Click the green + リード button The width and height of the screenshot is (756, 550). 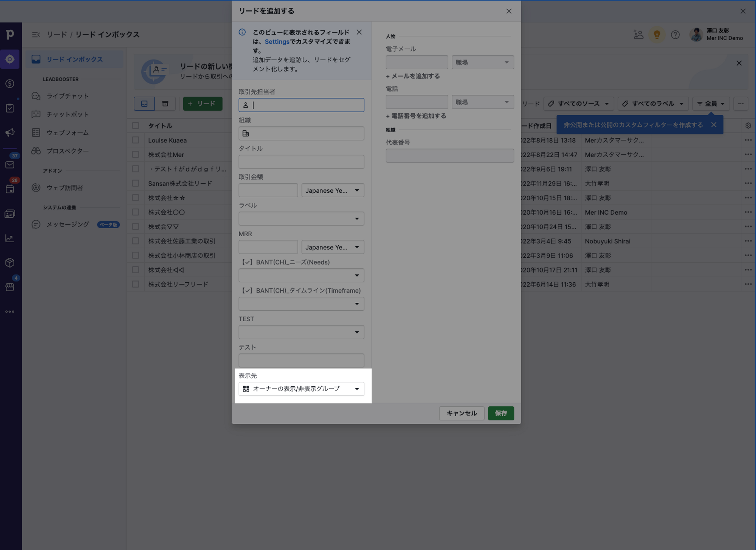pyautogui.click(x=203, y=104)
